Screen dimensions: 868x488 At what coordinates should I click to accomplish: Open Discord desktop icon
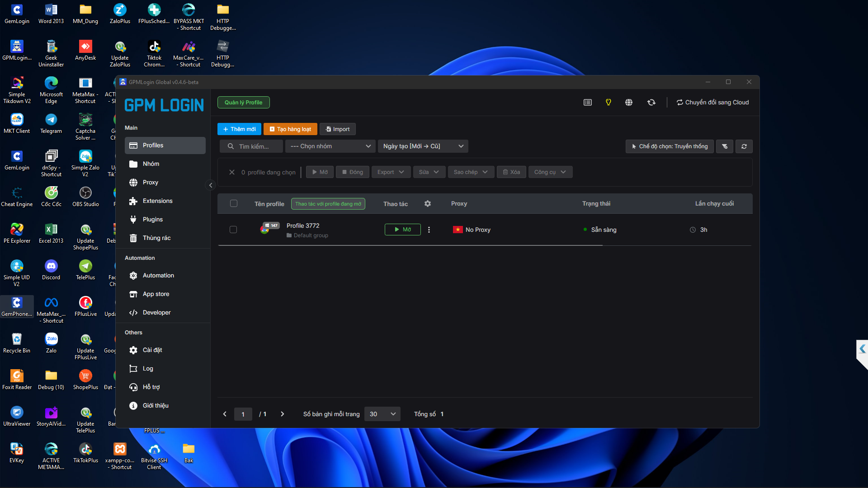click(51, 270)
